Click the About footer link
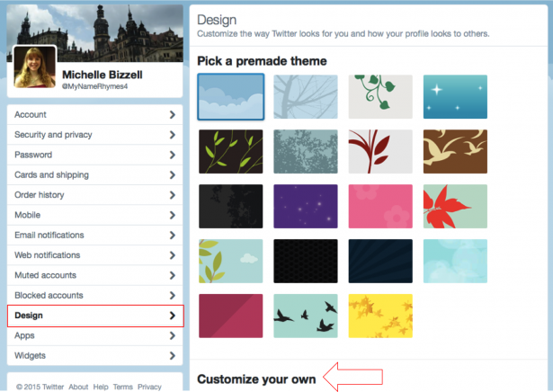 coord(78,387)
